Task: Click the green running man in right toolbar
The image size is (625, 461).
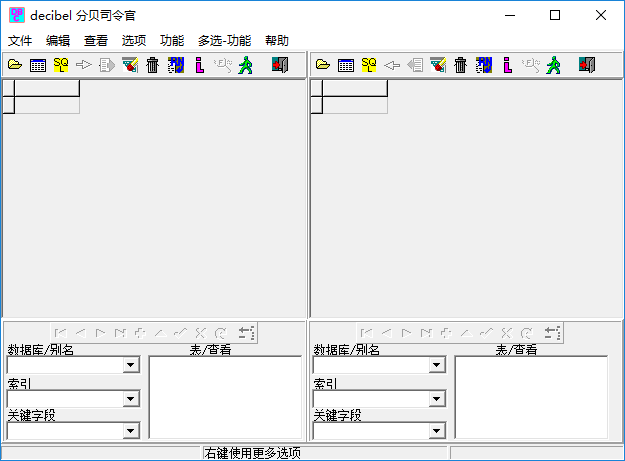Action: (554, 65)
